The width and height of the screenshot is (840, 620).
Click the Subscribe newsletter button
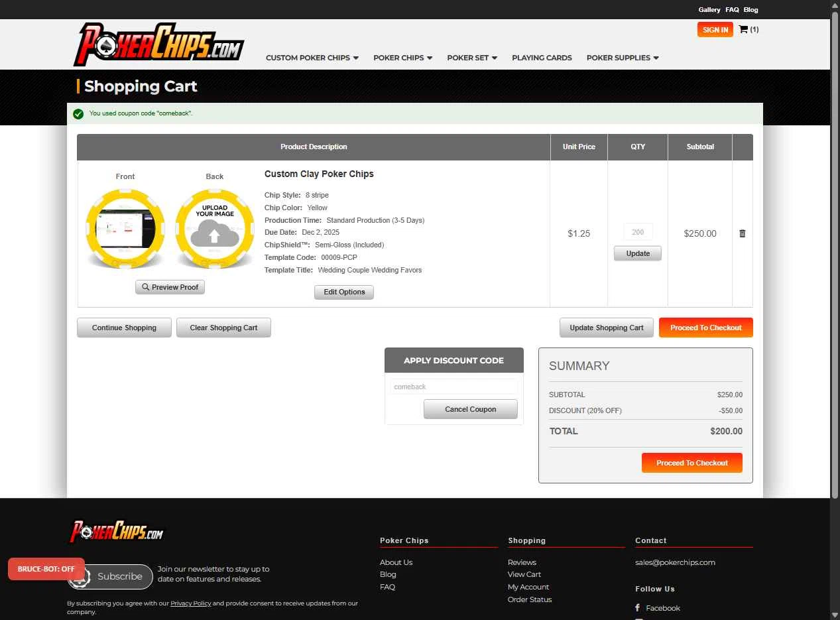click(x=110, y=576)
